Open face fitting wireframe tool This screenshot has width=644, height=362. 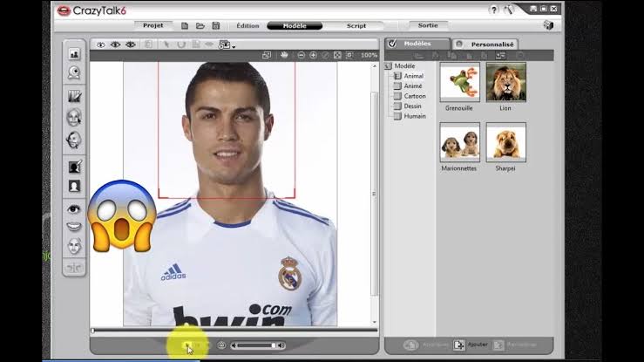click(74, 118)
